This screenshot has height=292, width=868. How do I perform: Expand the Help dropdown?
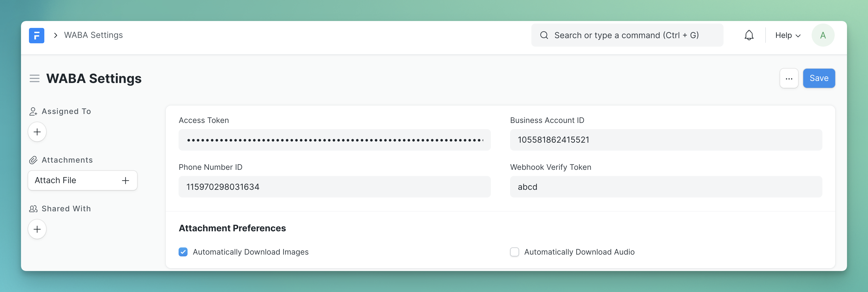[x=788, y=35]
